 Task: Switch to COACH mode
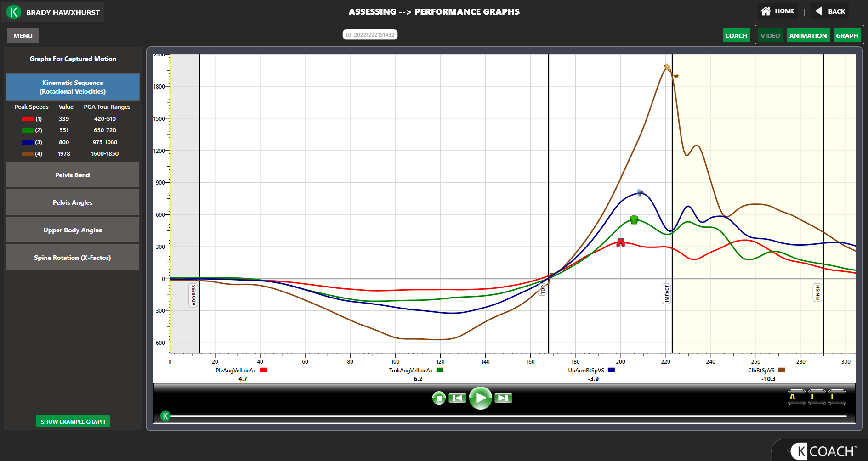click(736, 36)
